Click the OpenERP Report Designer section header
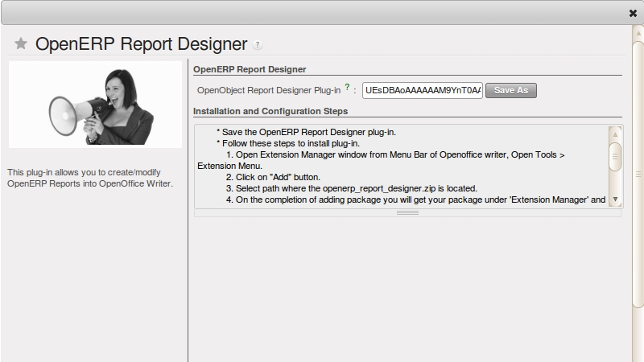The height and width of the screenshot is (362, 644). 250,69
